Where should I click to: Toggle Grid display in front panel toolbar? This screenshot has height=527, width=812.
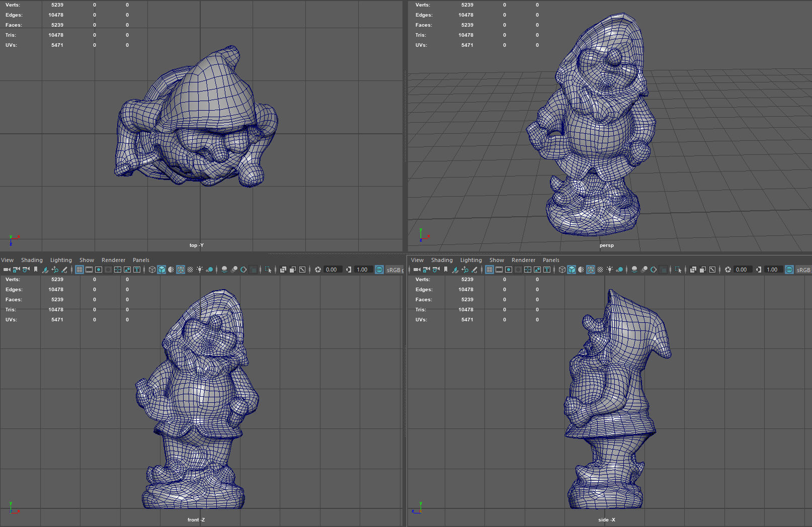click(x=79, y=270)
